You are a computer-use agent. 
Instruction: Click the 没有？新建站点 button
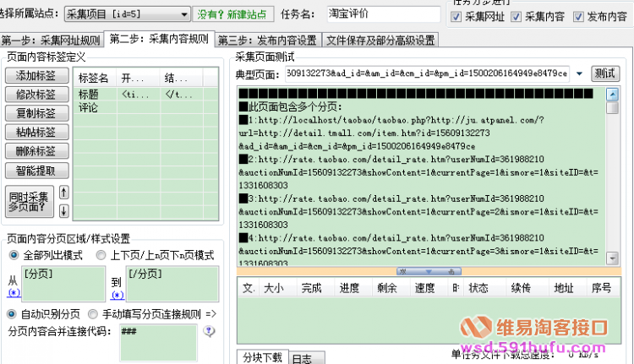[232, 14]
